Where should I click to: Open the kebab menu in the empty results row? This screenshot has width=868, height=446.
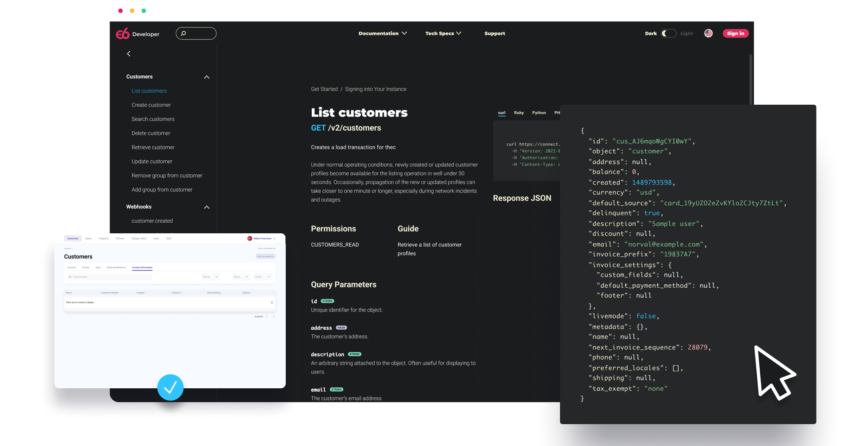[272, 302]
